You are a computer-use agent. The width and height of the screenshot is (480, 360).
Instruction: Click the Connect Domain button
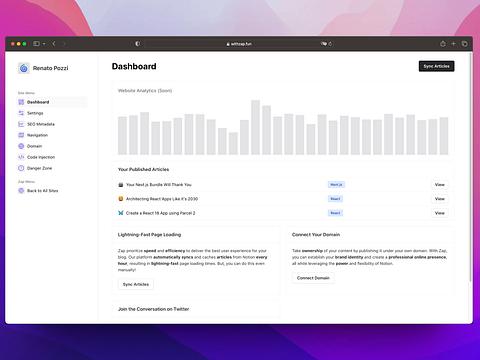point(313,278)
